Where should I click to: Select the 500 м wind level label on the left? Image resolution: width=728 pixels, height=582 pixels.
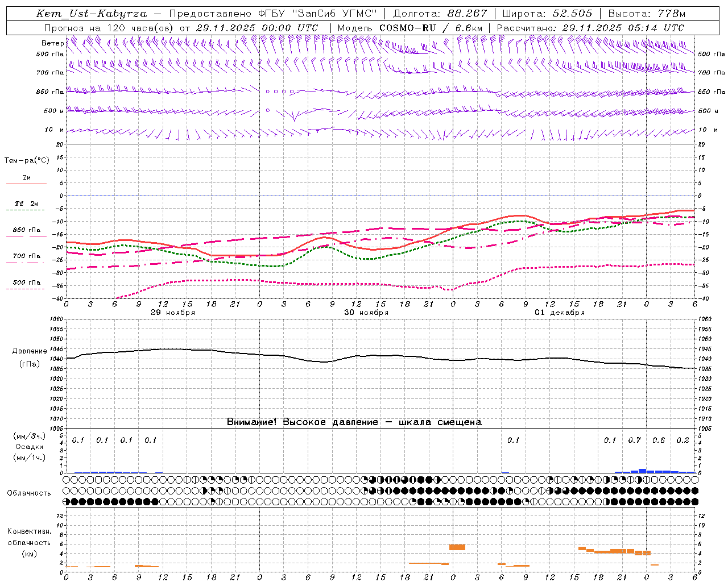point(54,111)
